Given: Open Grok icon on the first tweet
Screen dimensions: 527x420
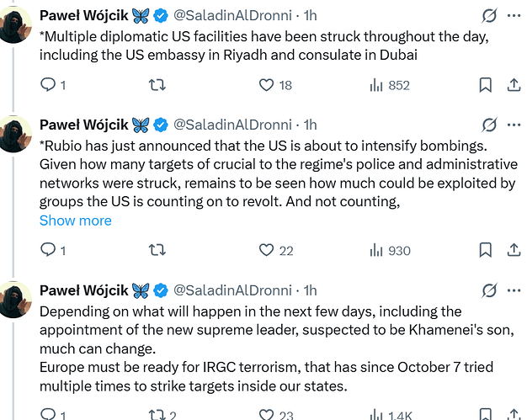Looking at the screenshot, I should coord(489,16).
